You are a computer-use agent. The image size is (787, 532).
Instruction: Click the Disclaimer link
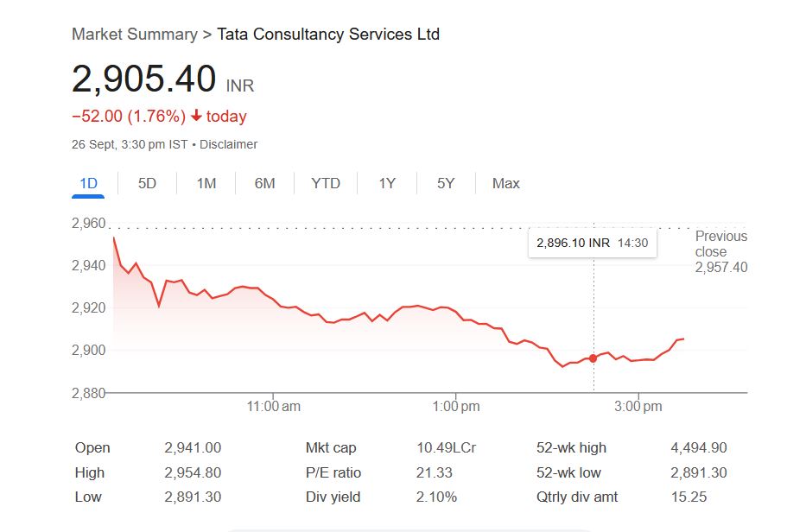click(x=228, y=145)
